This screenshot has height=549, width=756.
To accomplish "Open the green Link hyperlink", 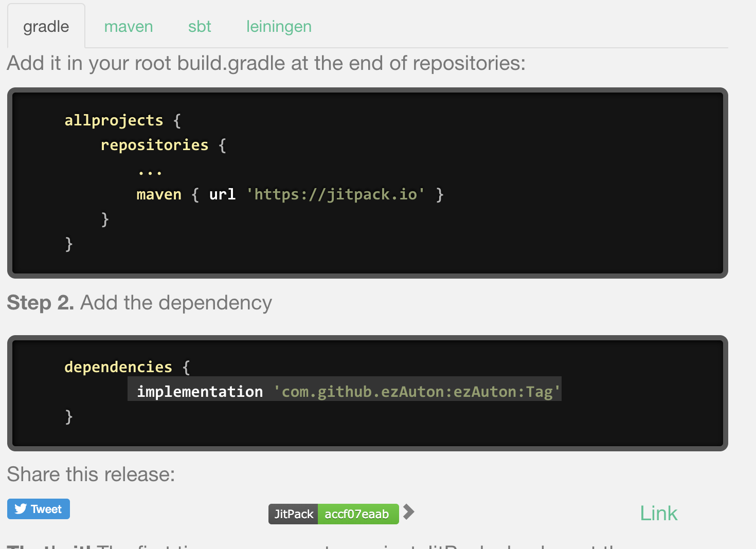I will pos(658,513).
